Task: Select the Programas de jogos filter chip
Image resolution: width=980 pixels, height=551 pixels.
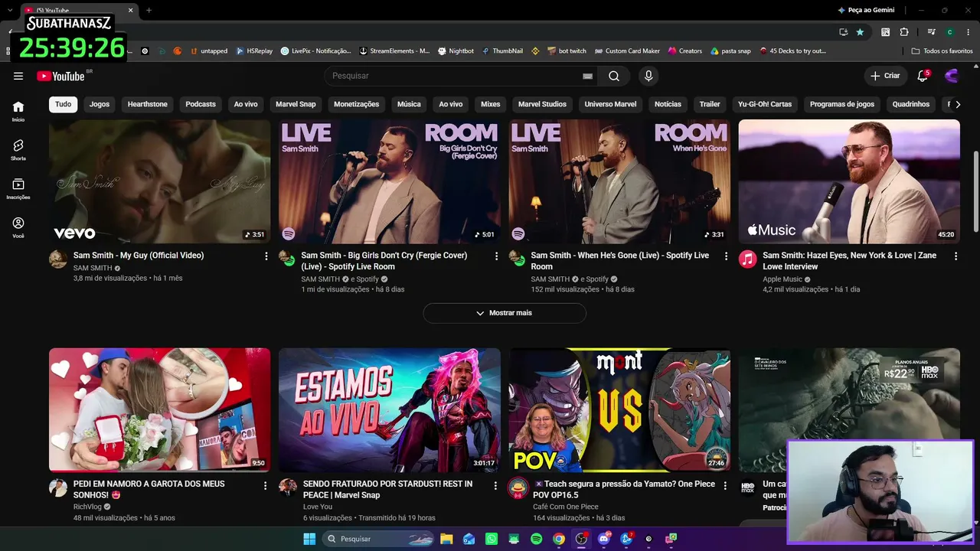Action: coord(842,104)
